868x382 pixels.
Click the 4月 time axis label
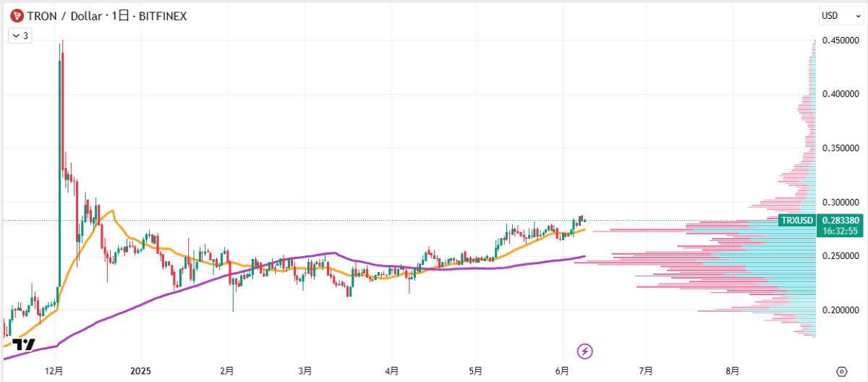pos(391,371)
